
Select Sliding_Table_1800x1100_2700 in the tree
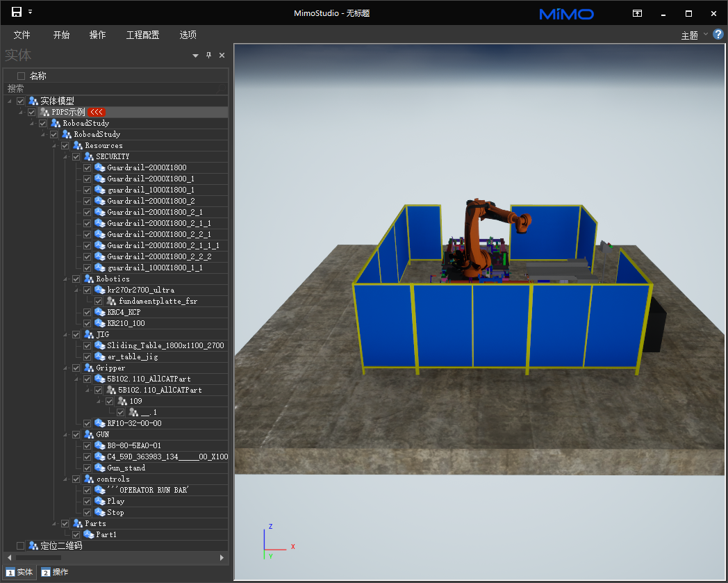click(165, 345)
